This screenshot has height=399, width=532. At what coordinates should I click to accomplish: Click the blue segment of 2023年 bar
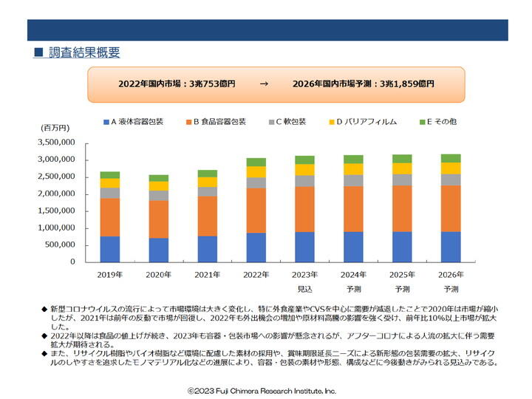[304, 247]
